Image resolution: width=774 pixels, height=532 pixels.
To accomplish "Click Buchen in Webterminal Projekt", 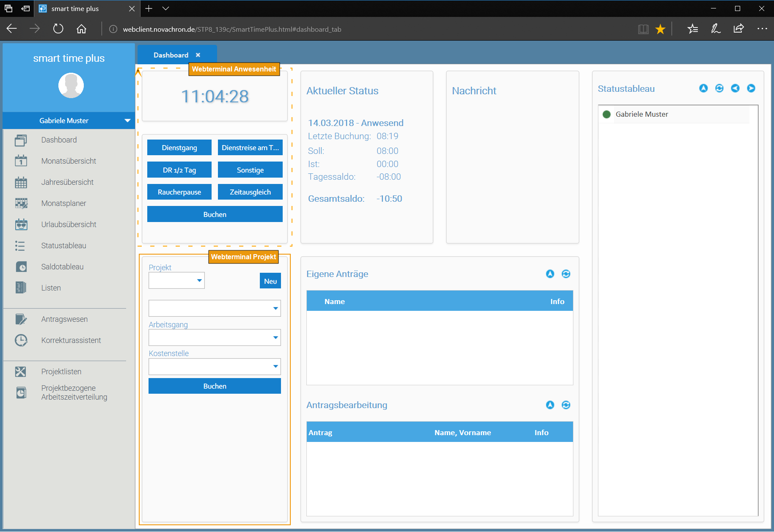I will 215,386.
